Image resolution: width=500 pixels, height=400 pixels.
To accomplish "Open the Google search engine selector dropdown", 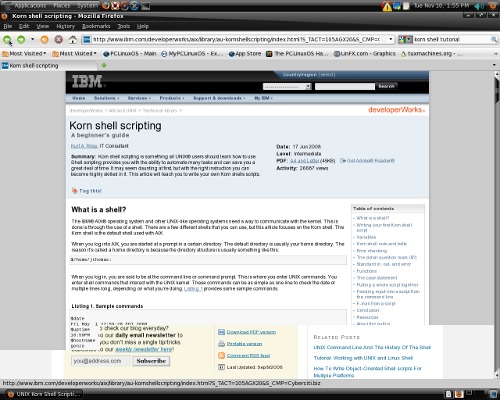I will pos(405,39).
